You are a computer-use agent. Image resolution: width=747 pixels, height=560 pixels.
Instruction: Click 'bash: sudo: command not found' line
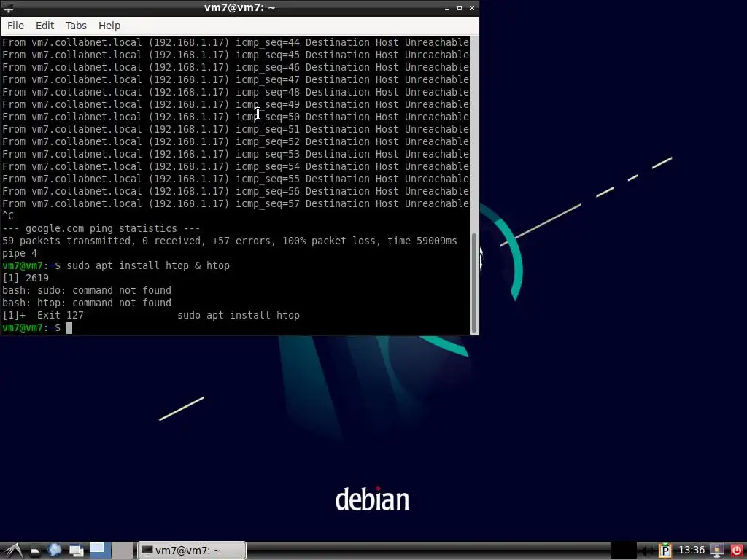pyautogui.click(x=87, y=290)
